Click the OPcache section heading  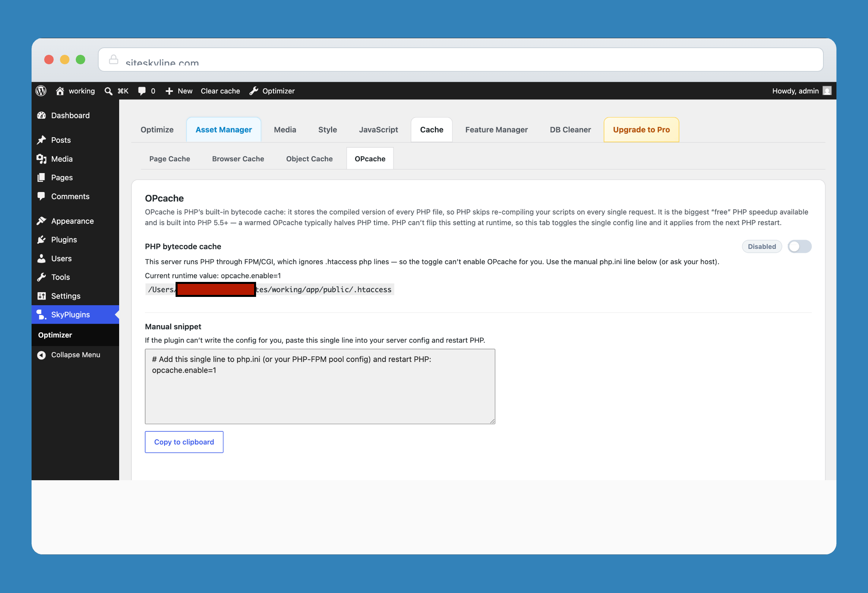(x=164, y=198)
